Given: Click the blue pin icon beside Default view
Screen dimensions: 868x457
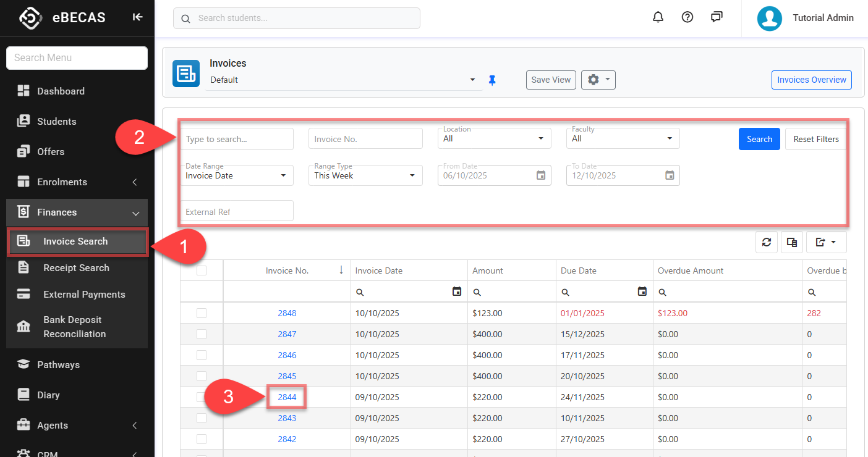Looking at the screenshot, I should (492, 80).
